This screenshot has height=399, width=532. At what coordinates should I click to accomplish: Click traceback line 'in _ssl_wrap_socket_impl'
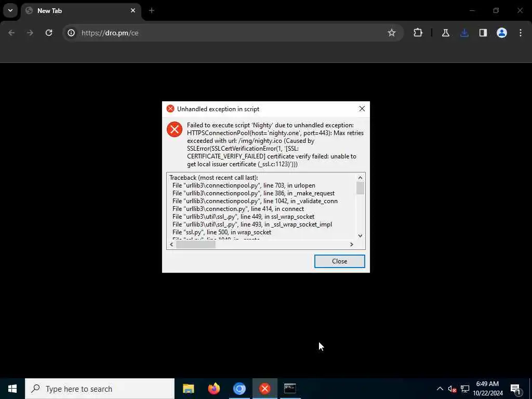click(252, 224)
